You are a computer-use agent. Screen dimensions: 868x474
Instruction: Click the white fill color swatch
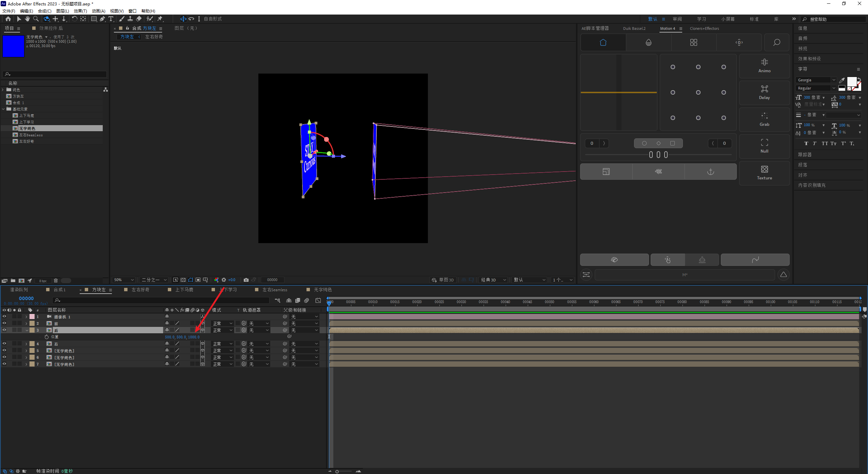851,82
